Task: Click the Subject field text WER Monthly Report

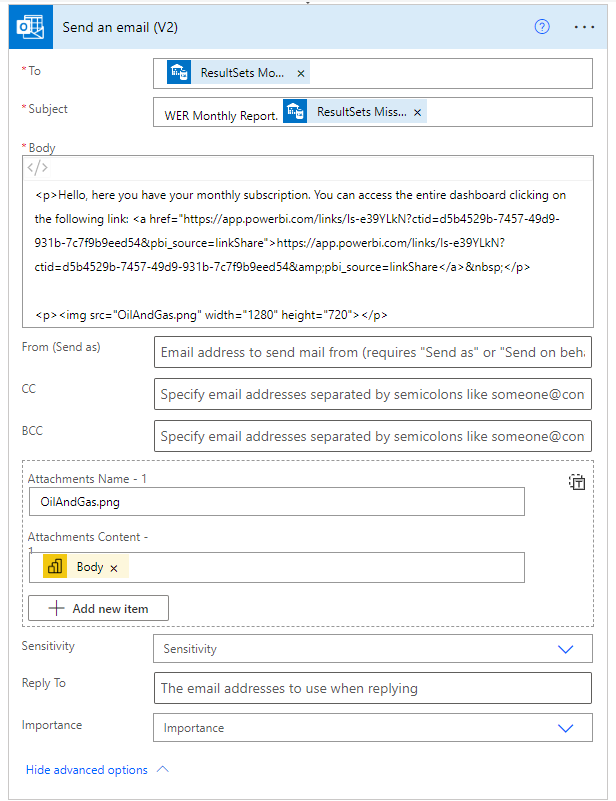Action: coord(221,116)
